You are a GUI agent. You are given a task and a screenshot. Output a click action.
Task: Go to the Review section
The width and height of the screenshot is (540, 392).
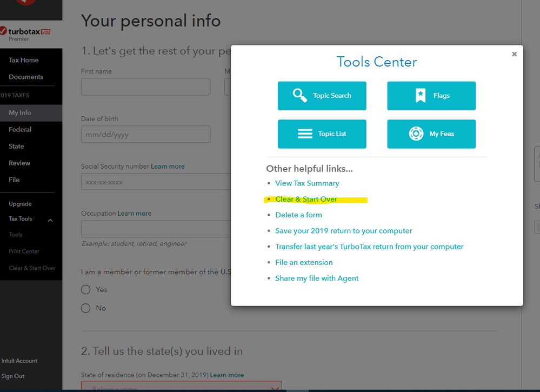click(x=19, y=163)
